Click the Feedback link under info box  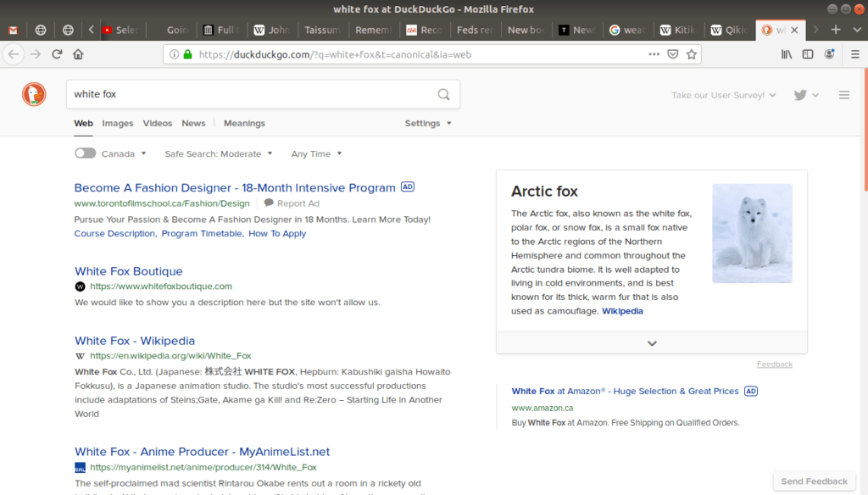pyautogui.click(x=775, y=364)
